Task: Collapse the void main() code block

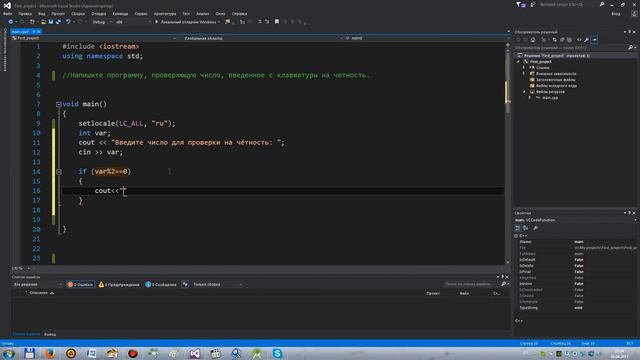Action: pos(58,104)
